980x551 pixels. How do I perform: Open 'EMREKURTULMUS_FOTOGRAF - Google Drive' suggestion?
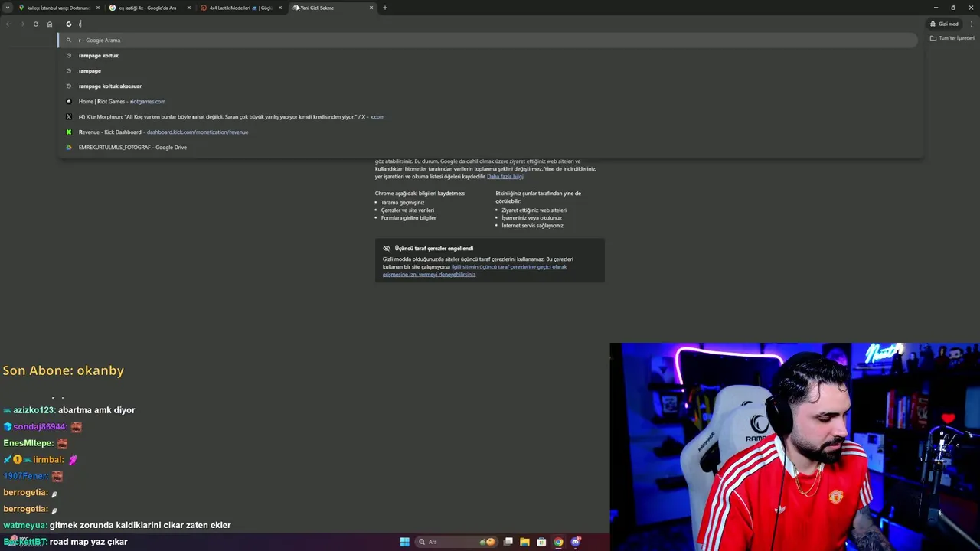[488, 147]
